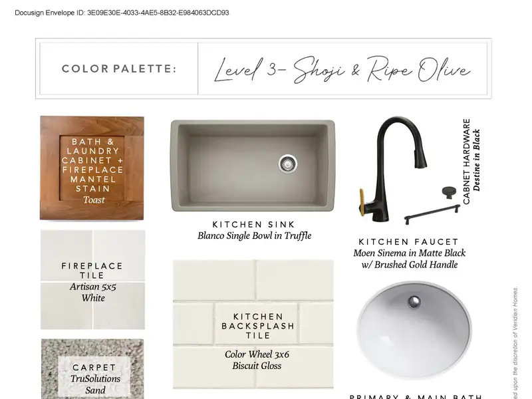Select the Blanco Truffle kitchen sink image
This screenshot has width=532, height=399.
coord(253,166)
